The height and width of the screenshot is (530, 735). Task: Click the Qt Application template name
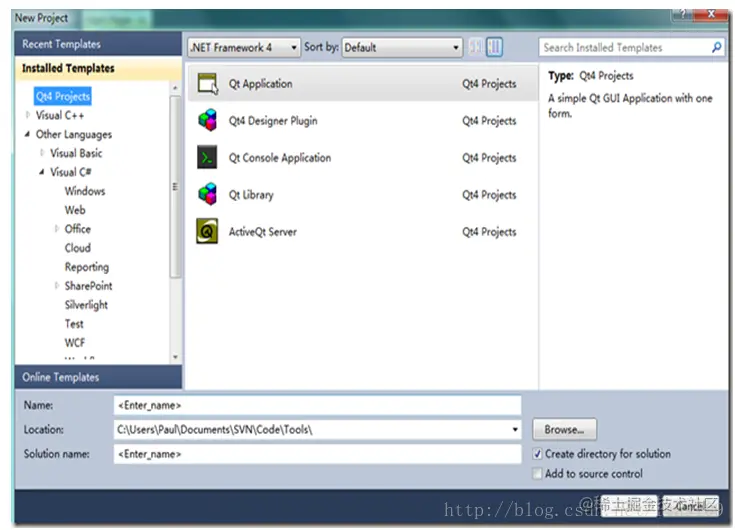tap(260, 84)
